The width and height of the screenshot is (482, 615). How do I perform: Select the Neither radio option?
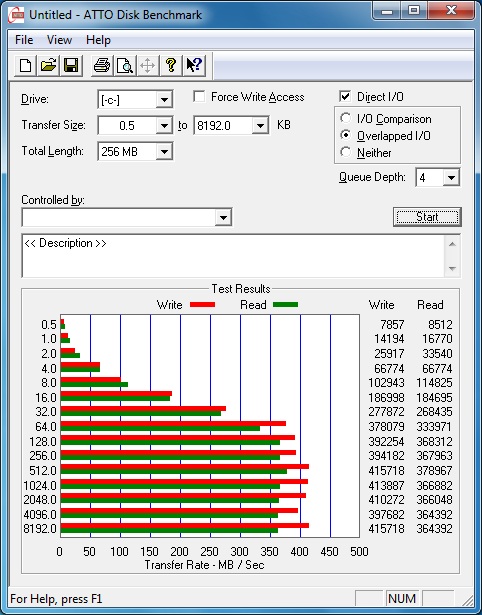click(346, 152)
